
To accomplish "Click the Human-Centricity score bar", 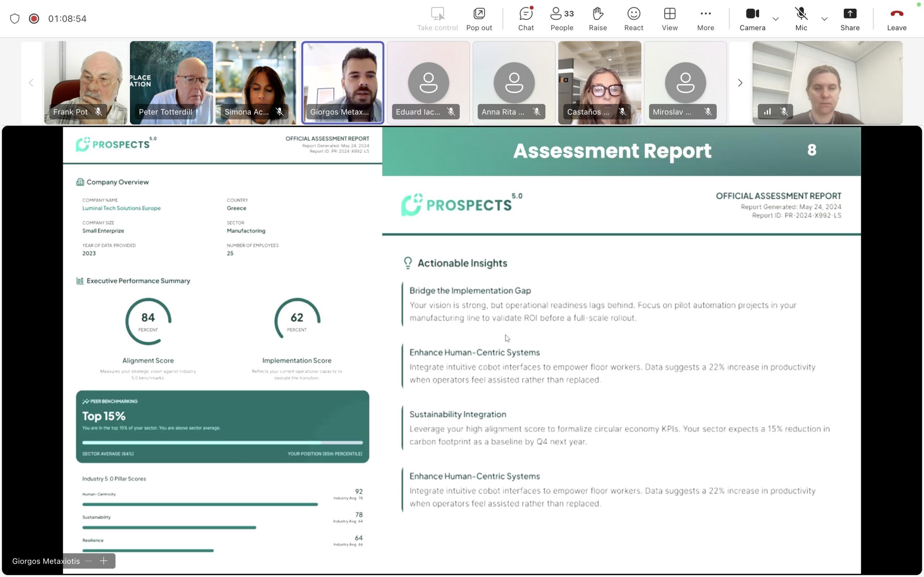I will pos(200,504).
